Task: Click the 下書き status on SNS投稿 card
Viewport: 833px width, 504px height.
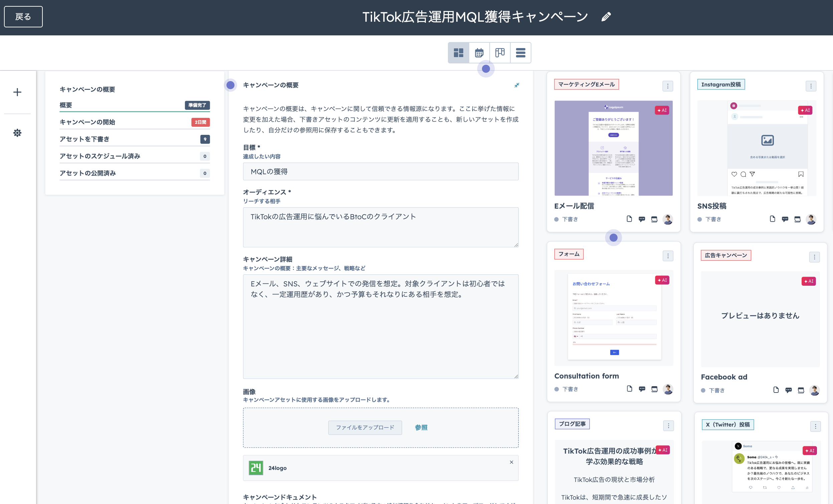Action: 710,219
